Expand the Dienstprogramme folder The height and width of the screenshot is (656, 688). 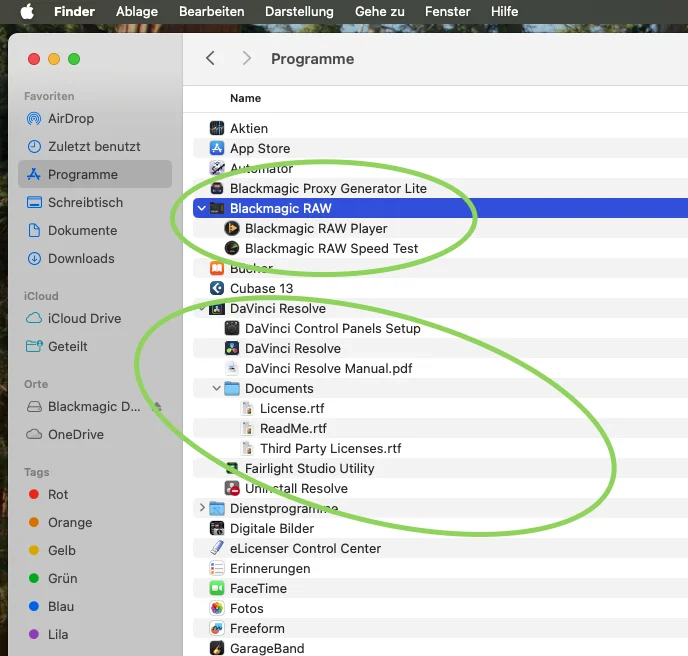(x=201, y=508)
